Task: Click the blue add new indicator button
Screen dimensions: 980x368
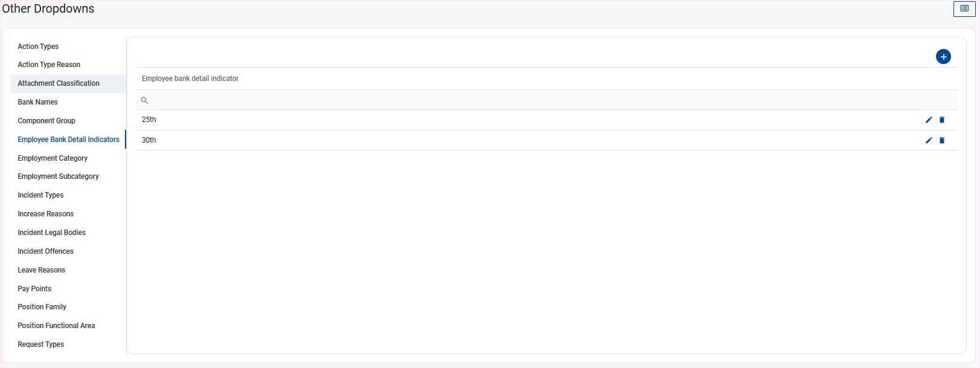Action: (x=943, y=57)
